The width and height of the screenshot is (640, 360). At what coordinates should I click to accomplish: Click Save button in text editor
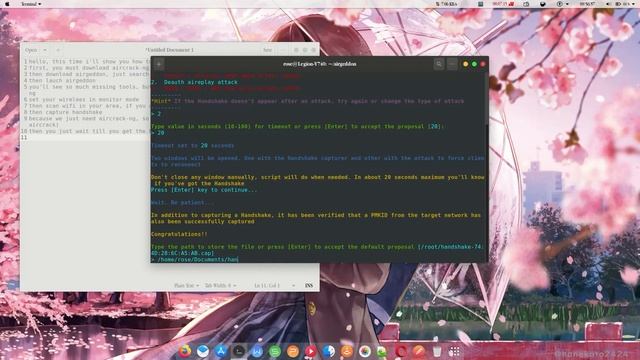[x=267, y=50]
